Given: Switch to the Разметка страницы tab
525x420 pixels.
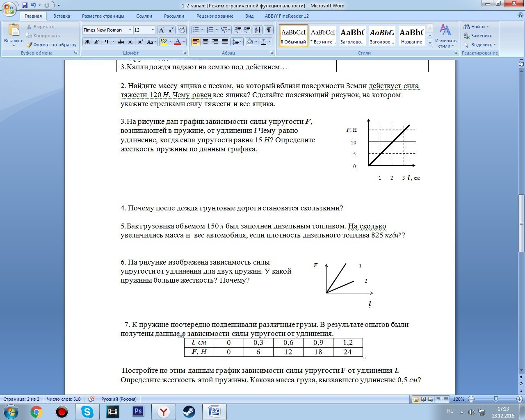Looking at the screenshot, I should pyautogui.click(x=103, y=16).
